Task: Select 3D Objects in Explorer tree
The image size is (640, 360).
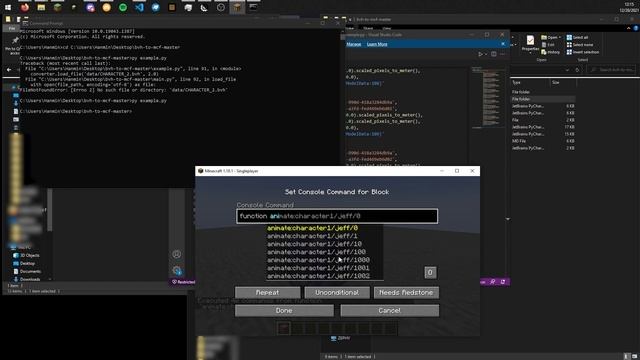Action: click(26, 256)
